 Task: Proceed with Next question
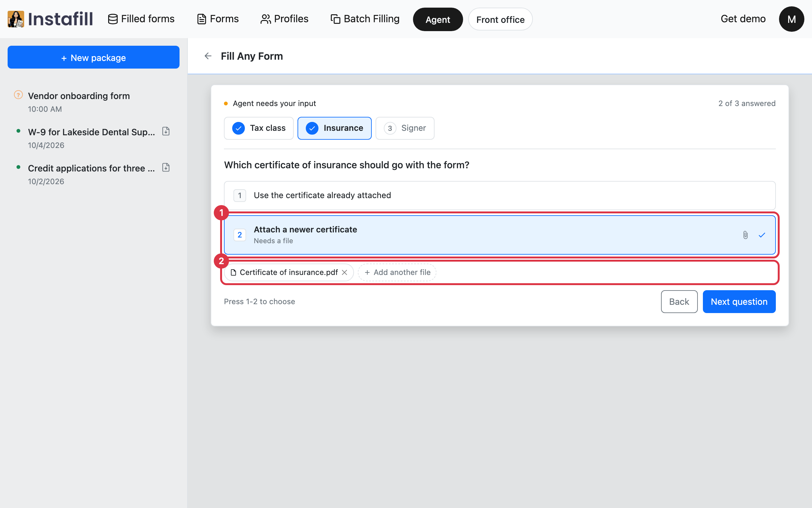[x=739, y=301]
